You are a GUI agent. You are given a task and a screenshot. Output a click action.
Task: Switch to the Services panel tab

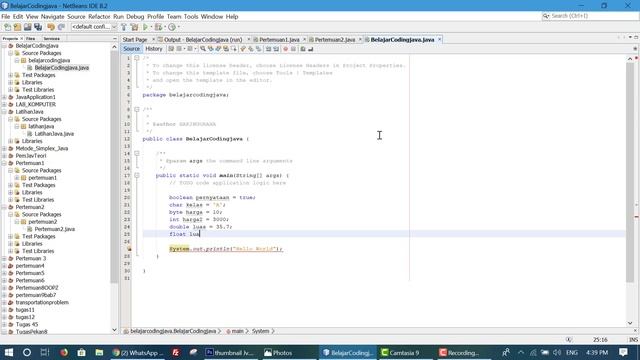[51, 38]
